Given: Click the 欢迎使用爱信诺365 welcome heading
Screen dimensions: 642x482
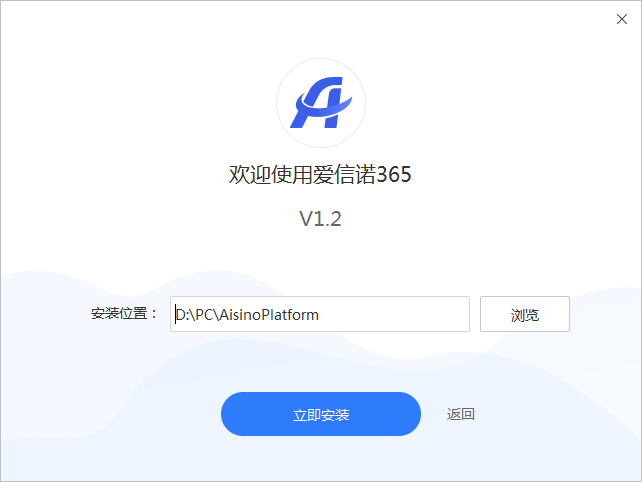Looking at the screenshot, I should coord(320,174).
